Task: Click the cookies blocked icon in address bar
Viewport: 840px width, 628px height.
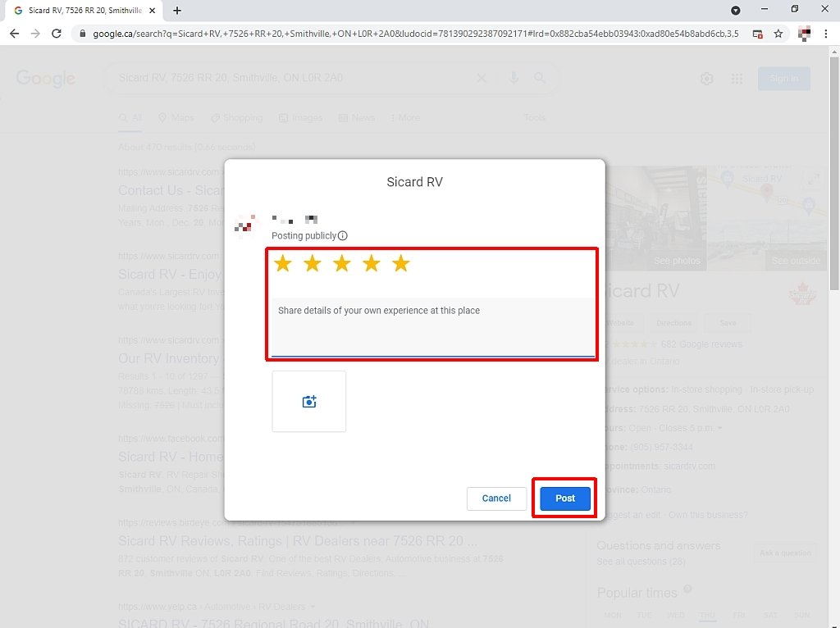Action: tap(757, 34)
